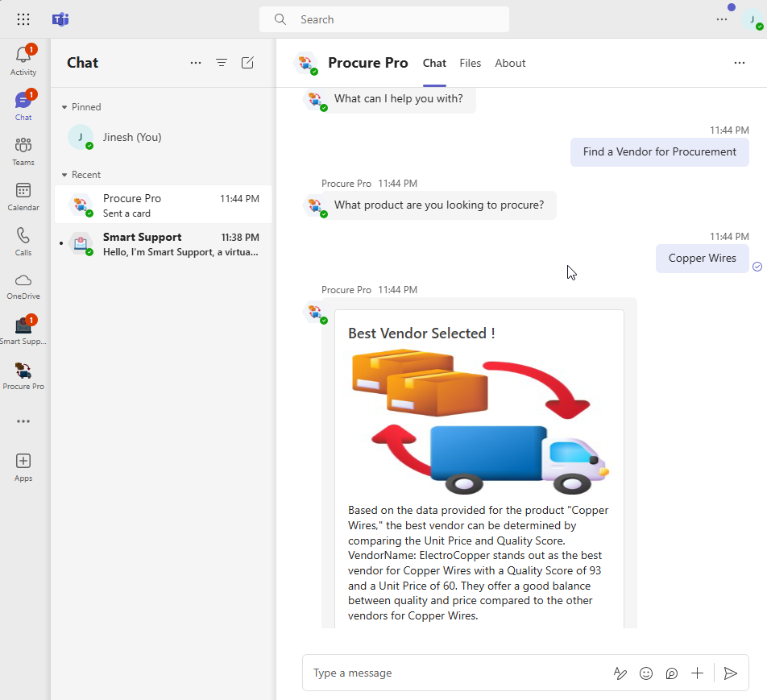767x700 pixels.
Task: Send the message with arrow icon
Action: click(x=730, y=673)
